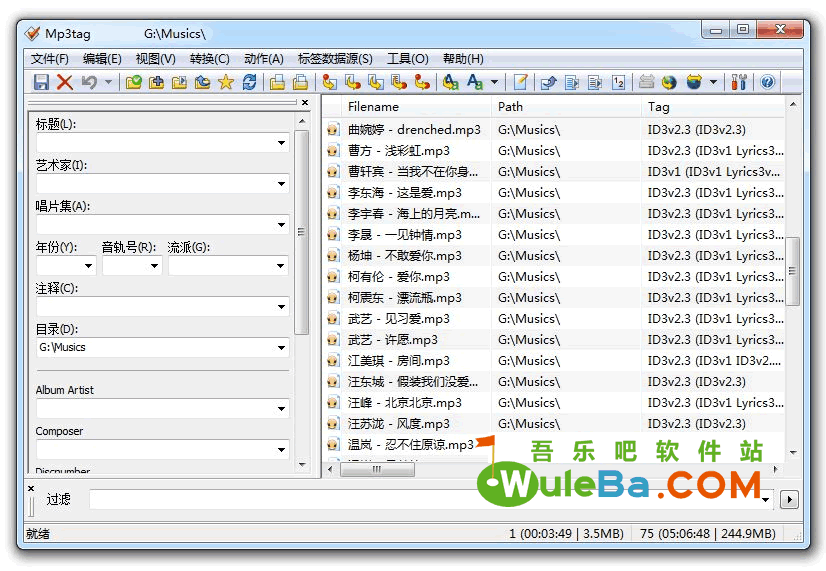
Task: Open the 动作(A) menu
Action: (x=264, y=58)
